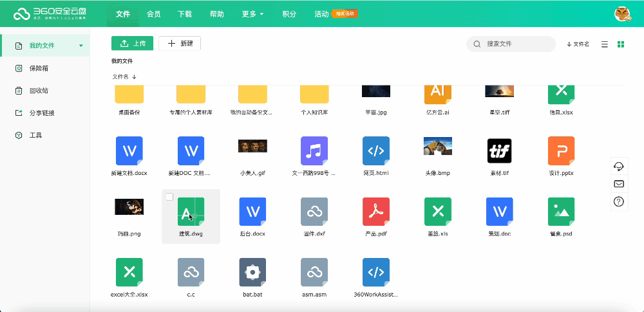The width and height of the screenshot is (644, 312).
Task: Open the feedback mail icon
Action: point(619,184)
